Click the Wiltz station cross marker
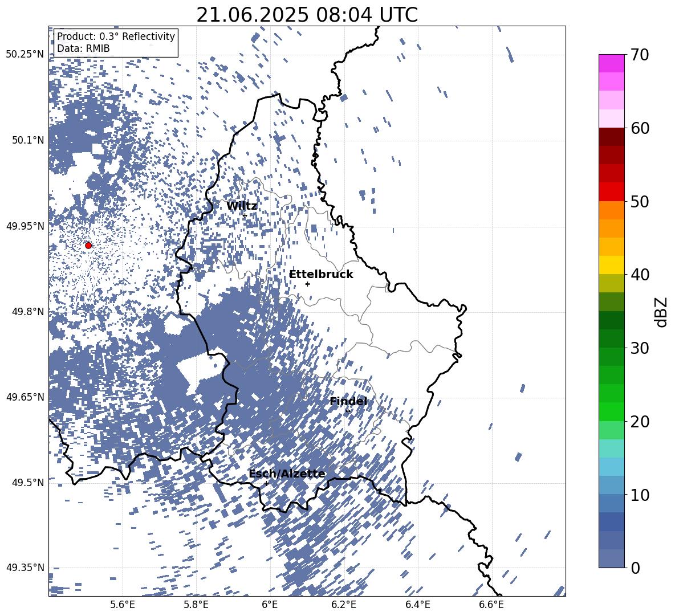Image resolution: width=675 pixels, height=616 pixels. pyautogui.click(x=245, y=215)
